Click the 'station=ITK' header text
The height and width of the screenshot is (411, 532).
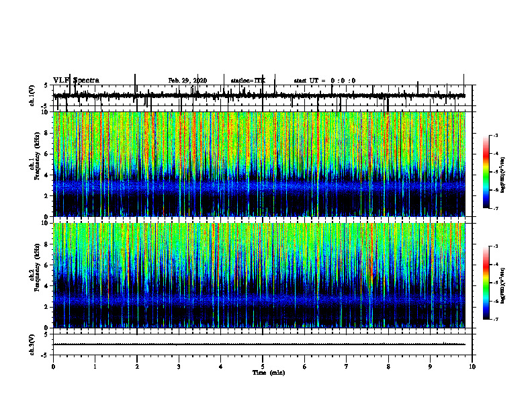coord(248,81)
